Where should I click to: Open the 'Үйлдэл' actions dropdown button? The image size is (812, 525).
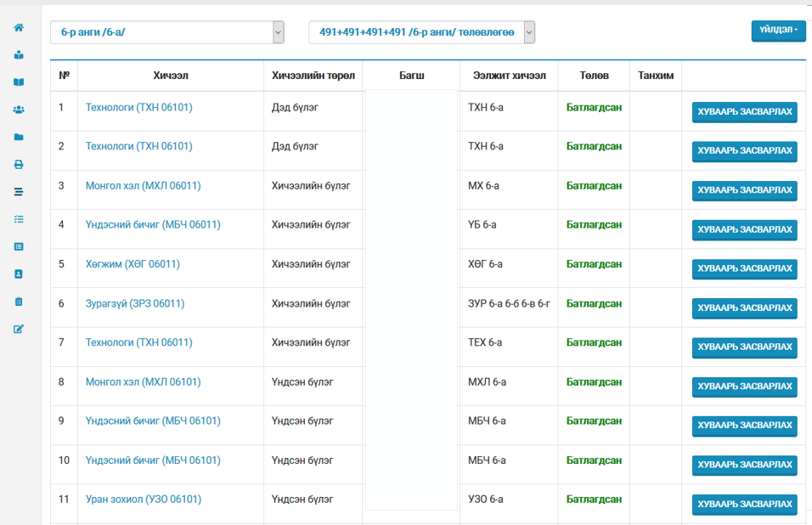[777, 30]
